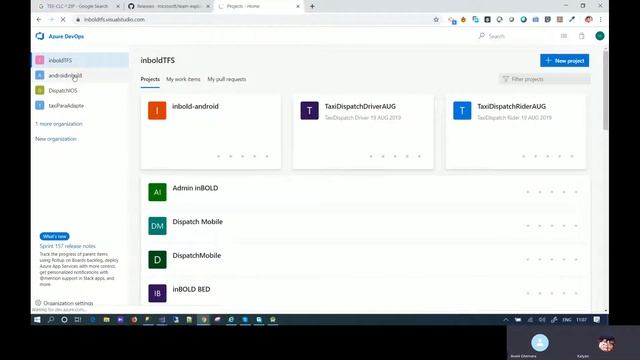This screenshot has width=640, height=360.
Task: Open File Explorer from taskbar
Action: [107, 320]
